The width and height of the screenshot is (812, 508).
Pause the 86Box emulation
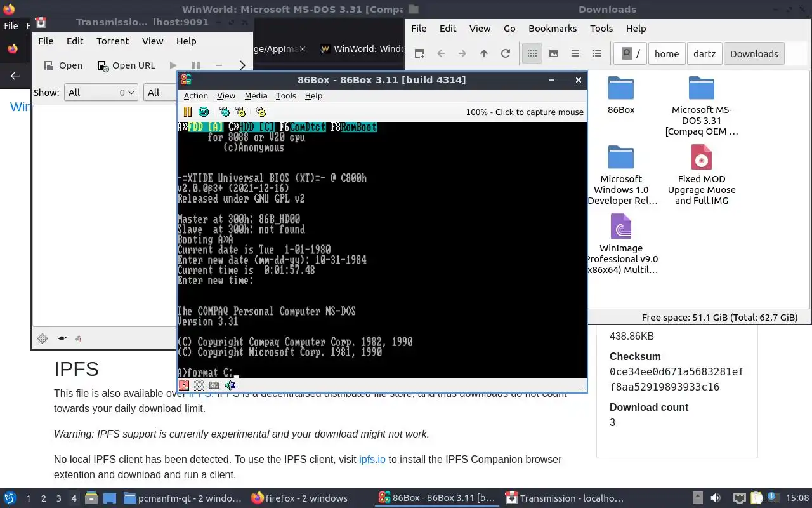(x=187, y=112)
